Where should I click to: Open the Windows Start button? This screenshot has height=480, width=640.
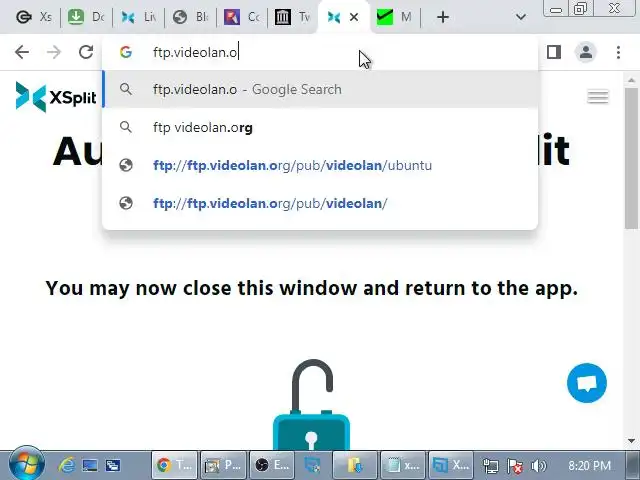(x=27, y=464)
